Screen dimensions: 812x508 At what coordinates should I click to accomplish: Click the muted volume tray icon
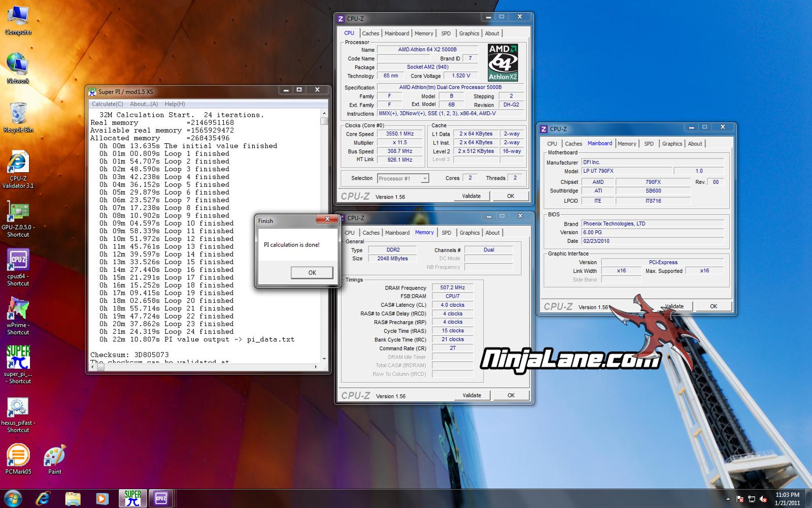click(763, 499)
